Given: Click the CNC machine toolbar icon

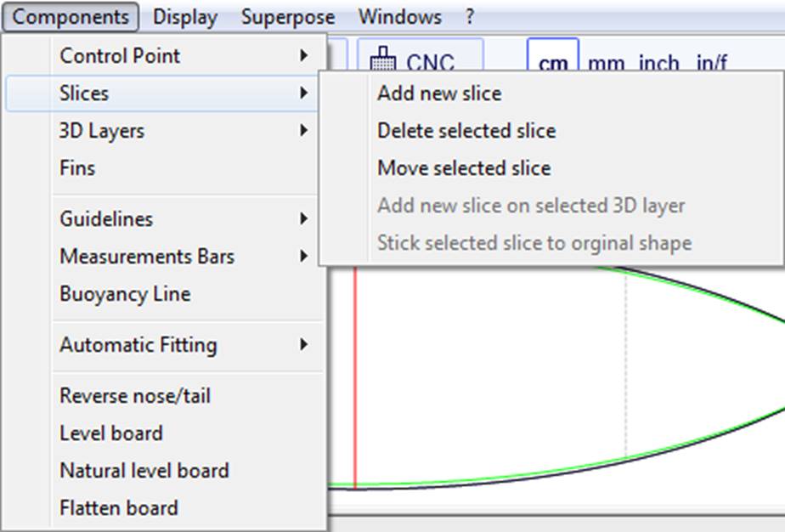Looking at the screenshot, I should [x=386, y=62].
